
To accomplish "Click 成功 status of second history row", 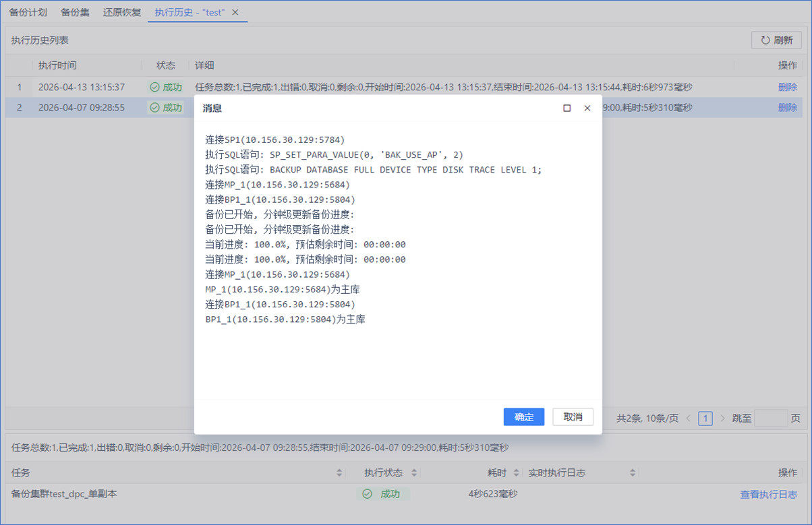I will tap(166, 108).
